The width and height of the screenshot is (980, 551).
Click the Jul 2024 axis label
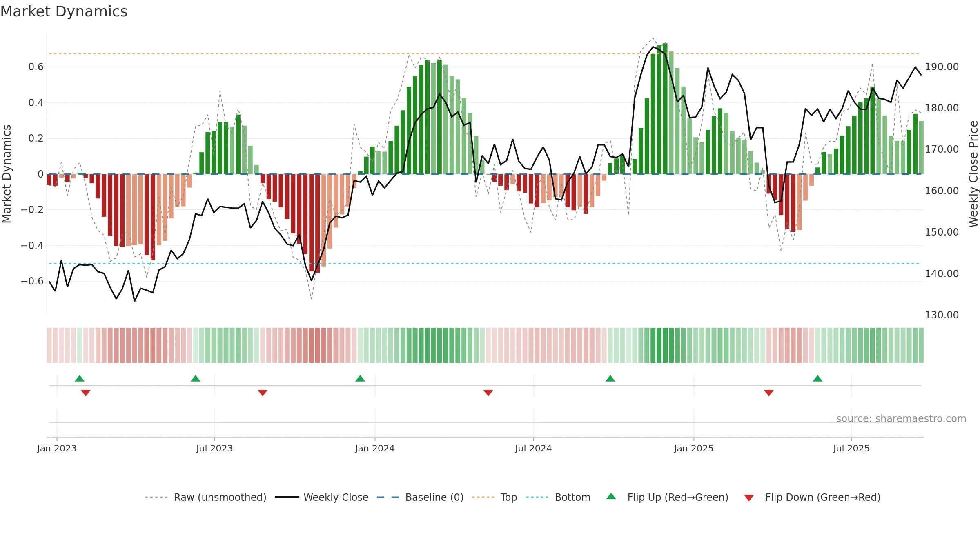tap(533, 448)
